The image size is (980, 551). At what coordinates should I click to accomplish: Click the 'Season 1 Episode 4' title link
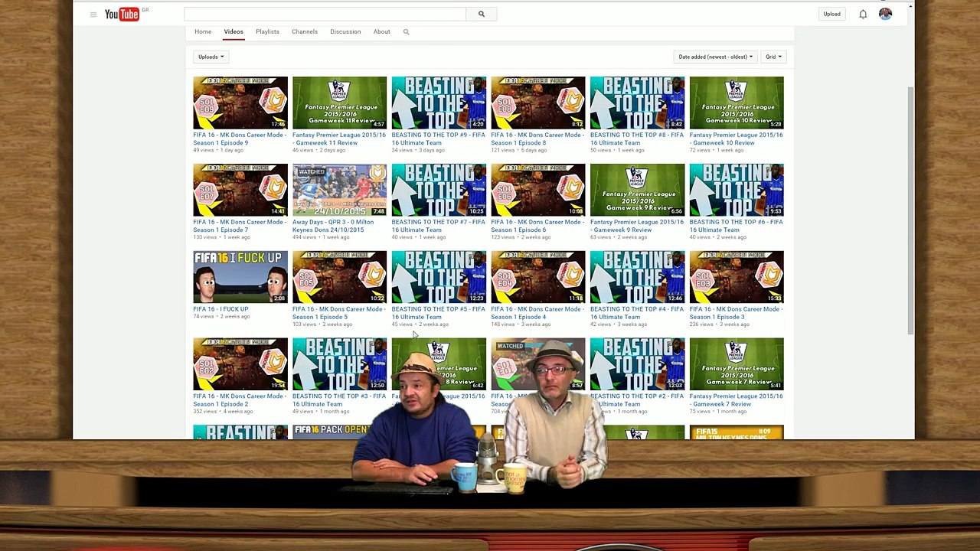point(537,313)
